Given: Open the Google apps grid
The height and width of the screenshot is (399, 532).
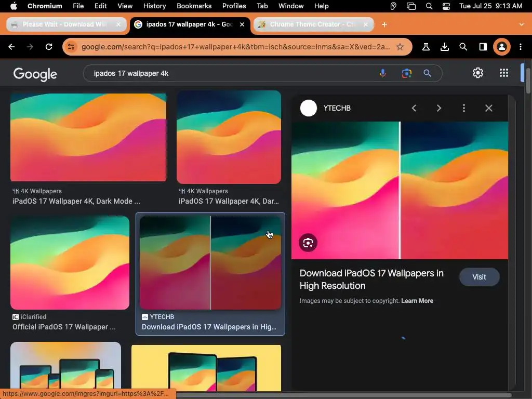Looking at the screenshot, I should click(x=504, y=73).
